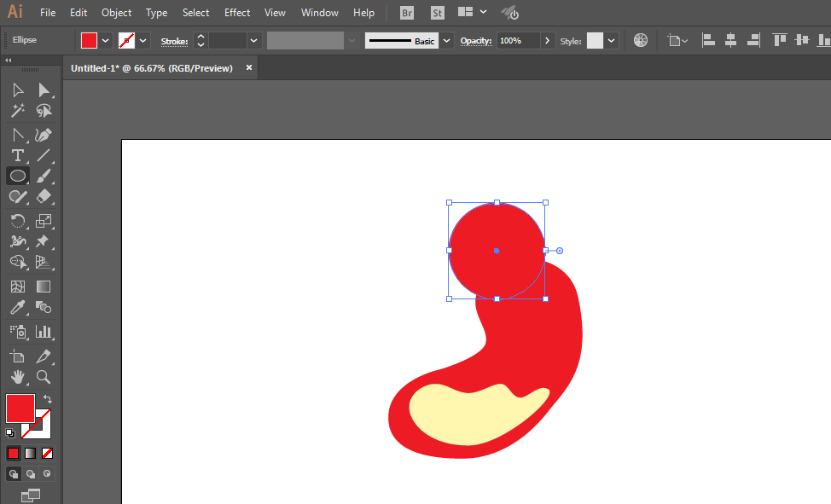Image resolution: width=831 pixels, height=504 pixels.
Task: Click the Stroke label link
Action: coord(174,41)
